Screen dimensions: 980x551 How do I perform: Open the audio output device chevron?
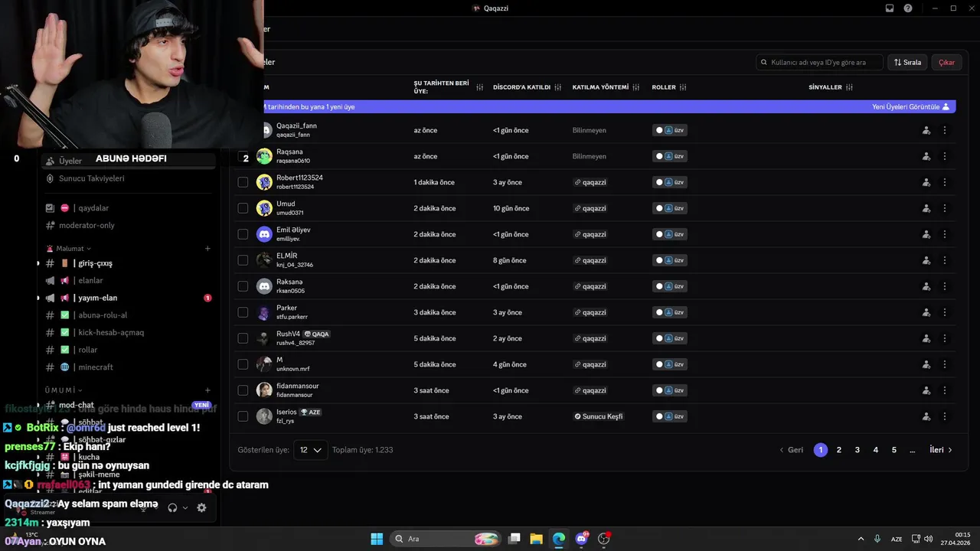point(185,507)
